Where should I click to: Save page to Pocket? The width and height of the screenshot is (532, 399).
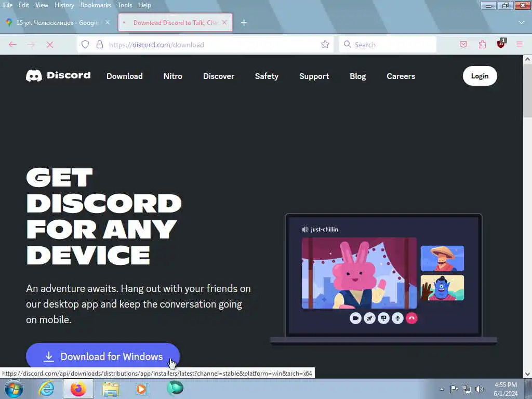[463, 45]
